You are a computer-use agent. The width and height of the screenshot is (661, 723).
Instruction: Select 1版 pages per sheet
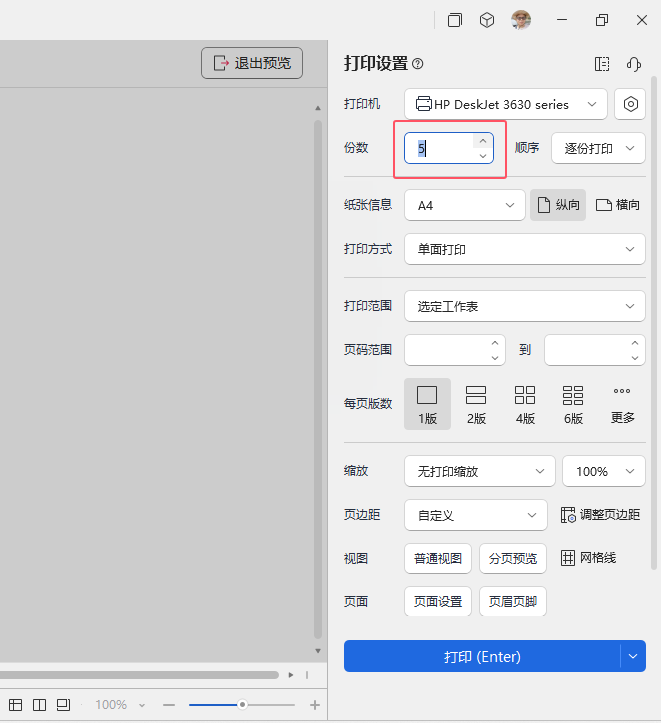(427, 404)
